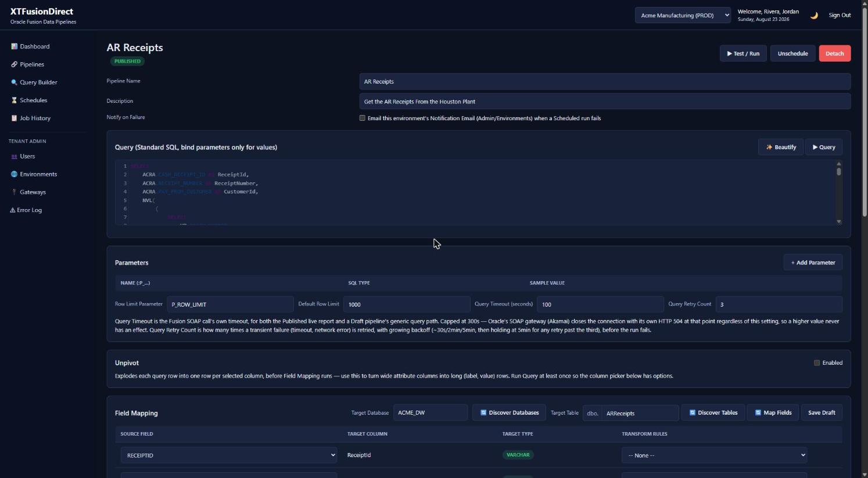Viewport: 868px width, 478px height.
Task: Click the Job History clipboard icon
Action: pos(14,118)
